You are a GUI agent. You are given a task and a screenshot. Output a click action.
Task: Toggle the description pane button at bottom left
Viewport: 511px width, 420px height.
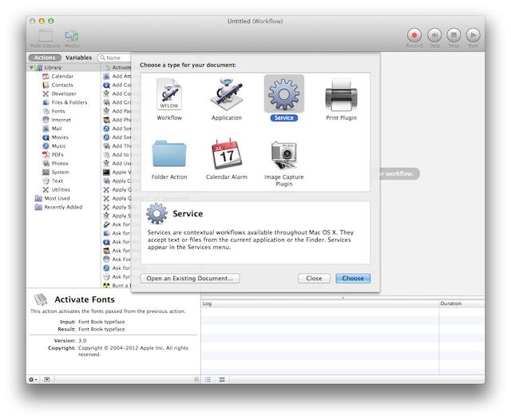pyautogui.click(x=46, y=379)
